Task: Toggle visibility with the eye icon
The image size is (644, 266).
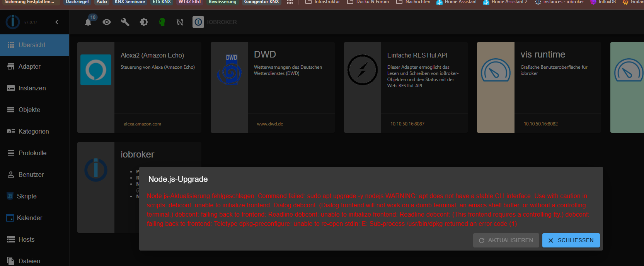Action: (107, 22)
